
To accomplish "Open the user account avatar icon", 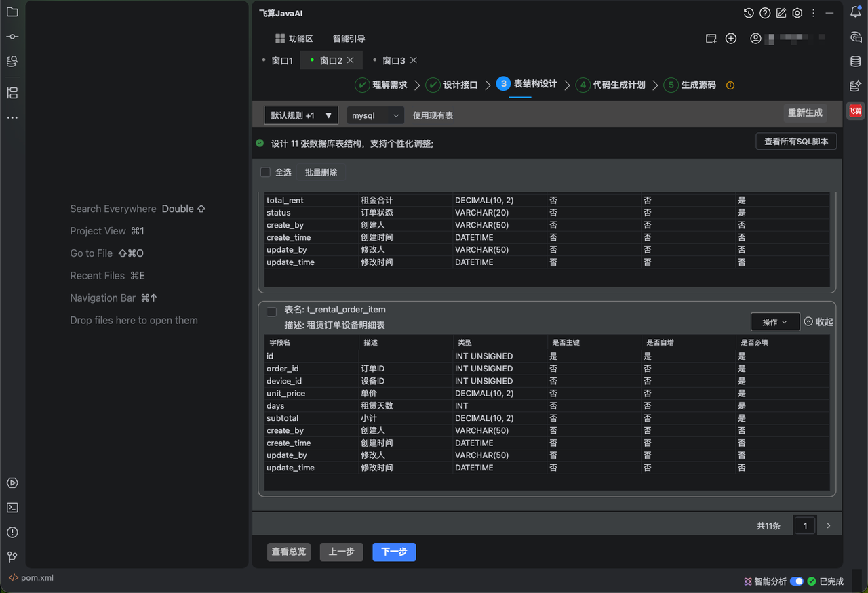I will pos(755,39).
